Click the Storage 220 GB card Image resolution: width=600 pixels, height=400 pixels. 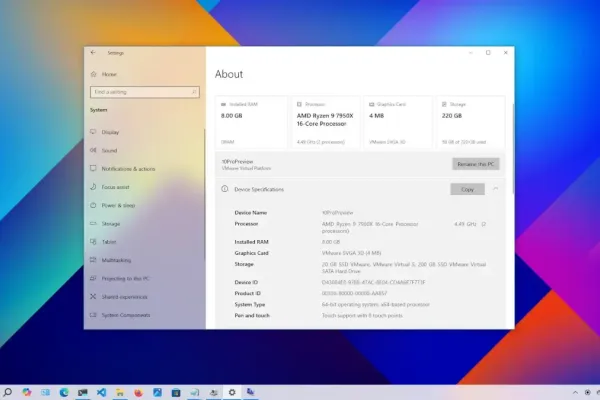tap(471, 122)
